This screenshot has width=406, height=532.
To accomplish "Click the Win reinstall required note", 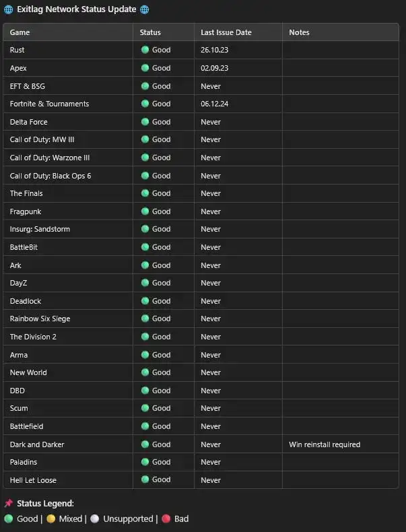I will tap(325, 444).
